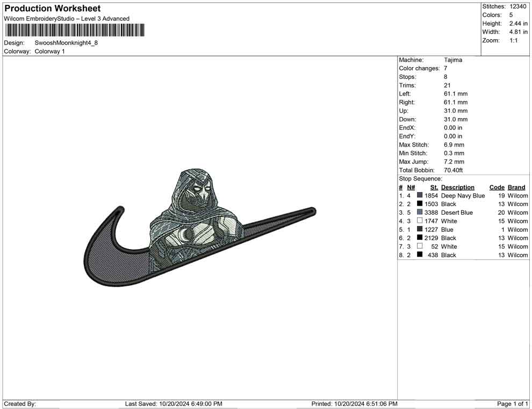Click the black swatch beside stitch 1503
The image size is (532, 409).
[420, 203]
